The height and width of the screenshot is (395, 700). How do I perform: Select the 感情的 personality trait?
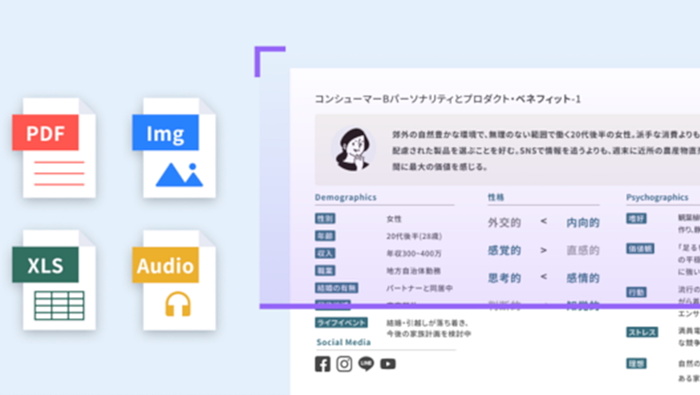583,278
